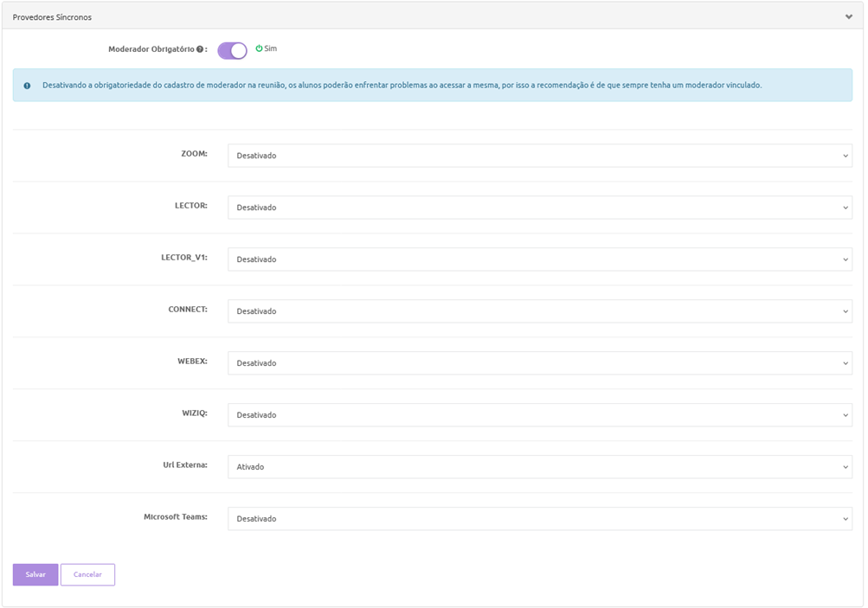Expand the WEBEX select box
The width and height of the screenshot is (868, 608).
click(x=539, y=363)
